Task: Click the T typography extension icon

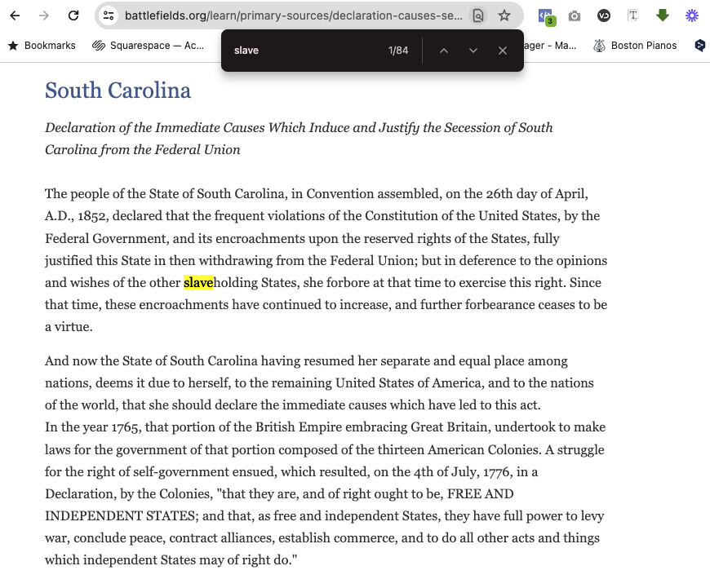Action: [633, 15]
